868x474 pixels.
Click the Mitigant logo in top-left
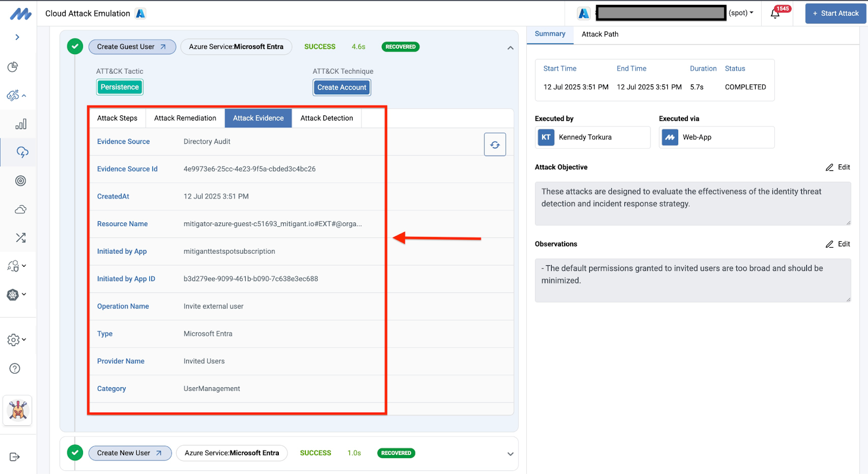(21, 14)
